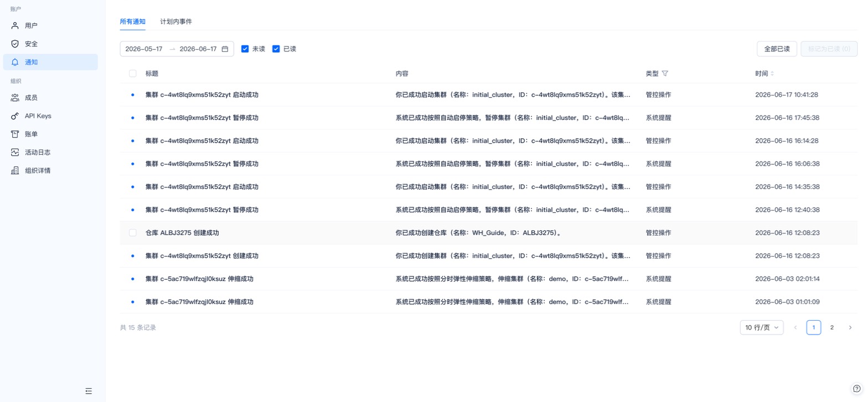Click the 组织详情 building icon
868x402 pixels.
15,171
